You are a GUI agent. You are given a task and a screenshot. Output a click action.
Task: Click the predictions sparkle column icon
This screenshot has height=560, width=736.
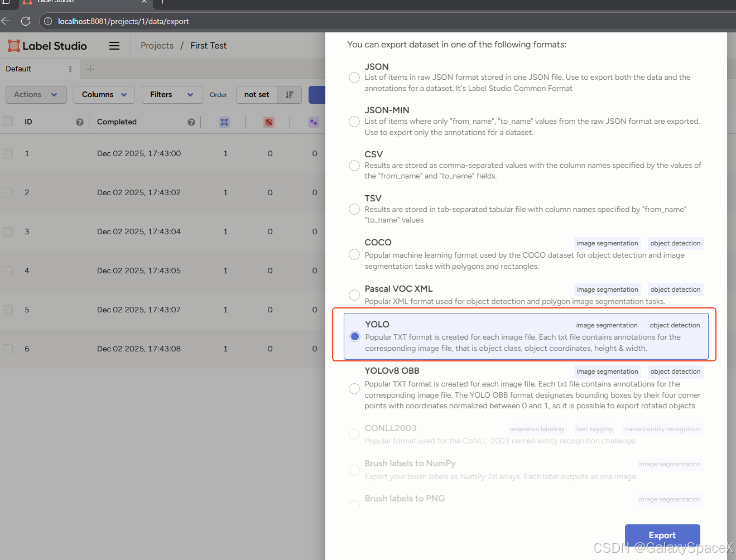click(314, 122)
